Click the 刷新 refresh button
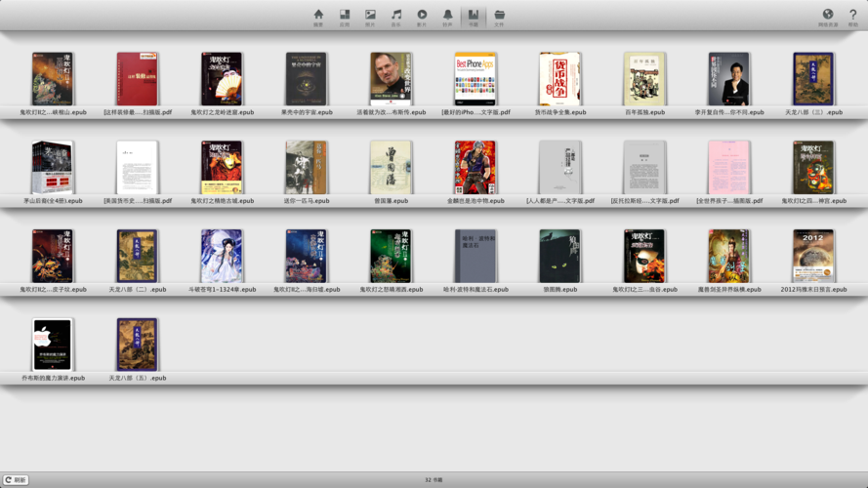This screenshot has height=488, width=868. point(16,479)
